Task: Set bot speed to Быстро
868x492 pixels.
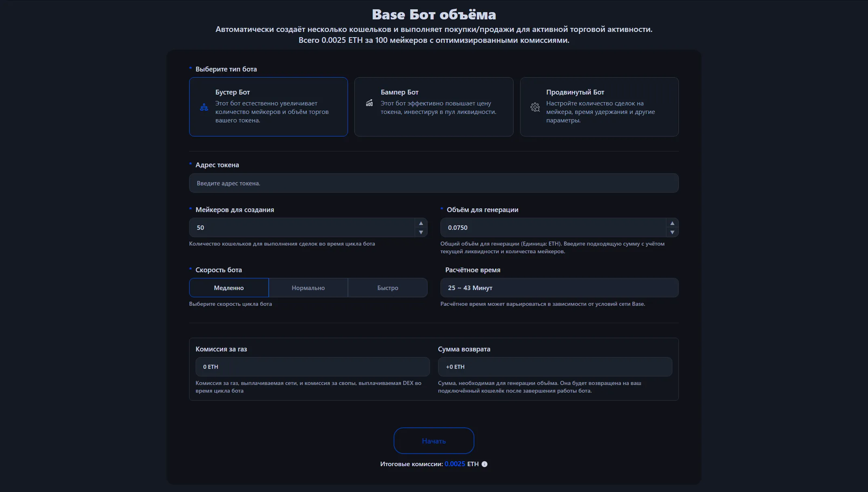Action: point(388,288)
